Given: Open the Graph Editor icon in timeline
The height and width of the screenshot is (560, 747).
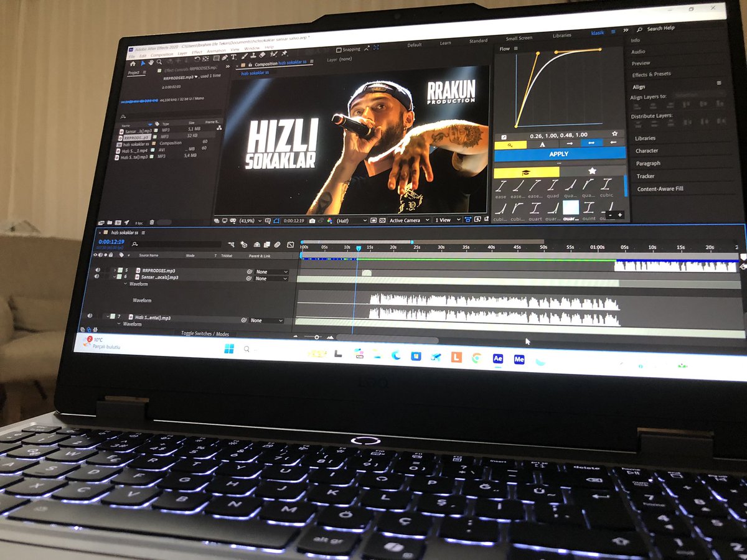Looking at the screenshot, I should (x=290, y=245).
